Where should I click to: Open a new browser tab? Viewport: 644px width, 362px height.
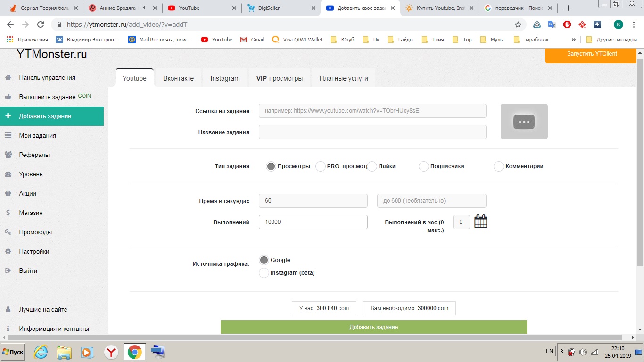(568, 8)
